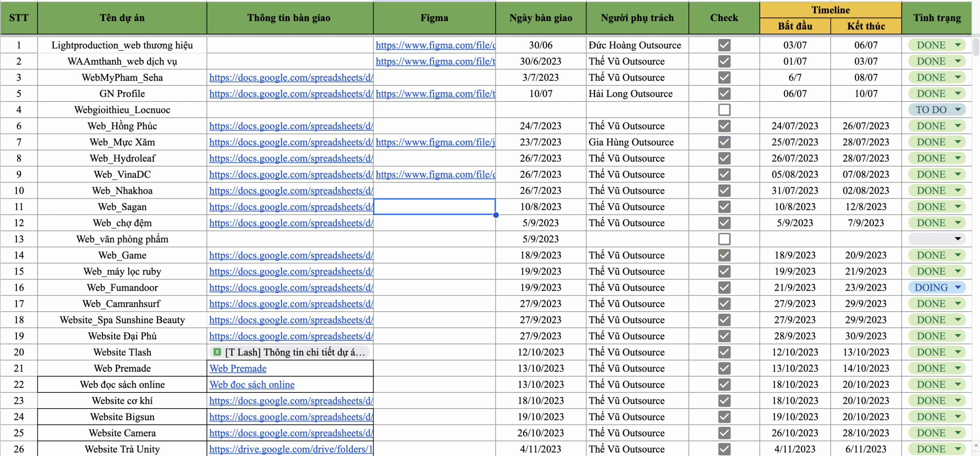Open the Google Drive folder link for Website Trà Unity

click(x=291, y=449)
